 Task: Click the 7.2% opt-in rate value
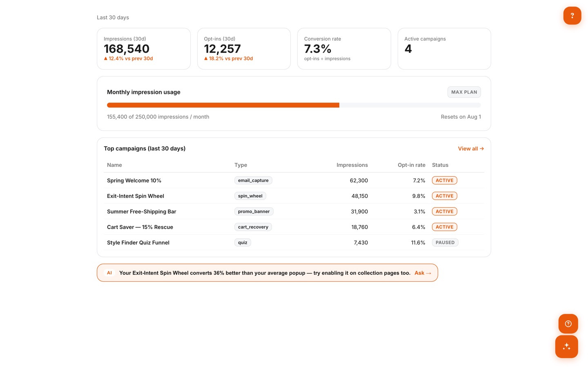(419, 180)
